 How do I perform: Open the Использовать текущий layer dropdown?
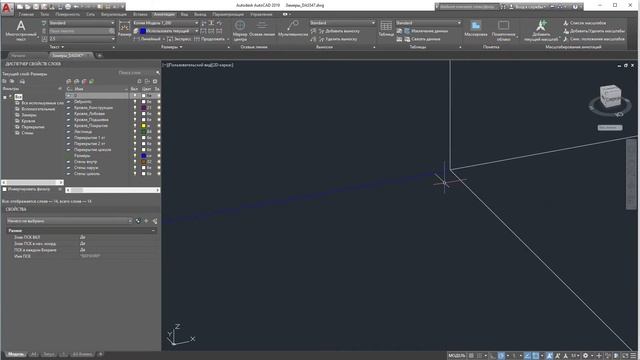click(x=169, y=31)
